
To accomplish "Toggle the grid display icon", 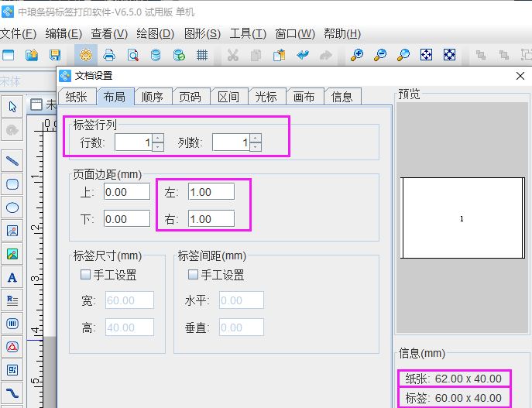I will (202, 55).
